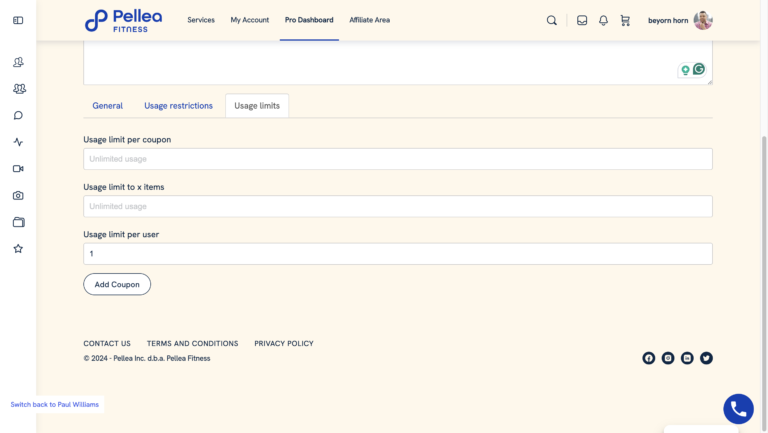Click the beyorn horn avatar picture
768x433 pixels.
coord(703,20)
